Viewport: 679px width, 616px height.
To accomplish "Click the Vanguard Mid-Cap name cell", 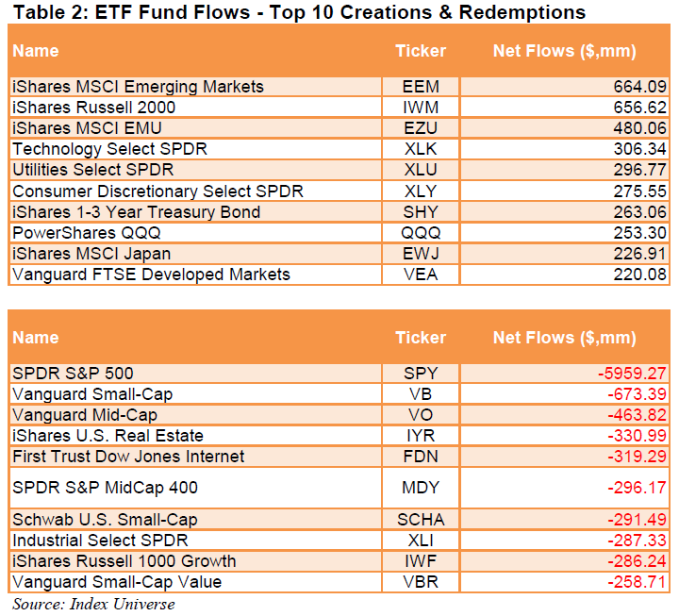I will pos(84,415).
